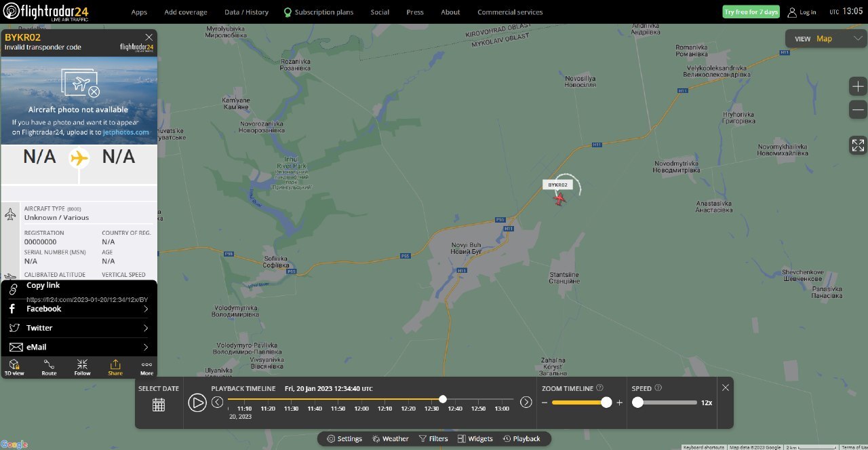Image resolution: width=868 pixels, height=450 pixels.
Task: Click the Playback toolbar button
Action: coord(521,439)
